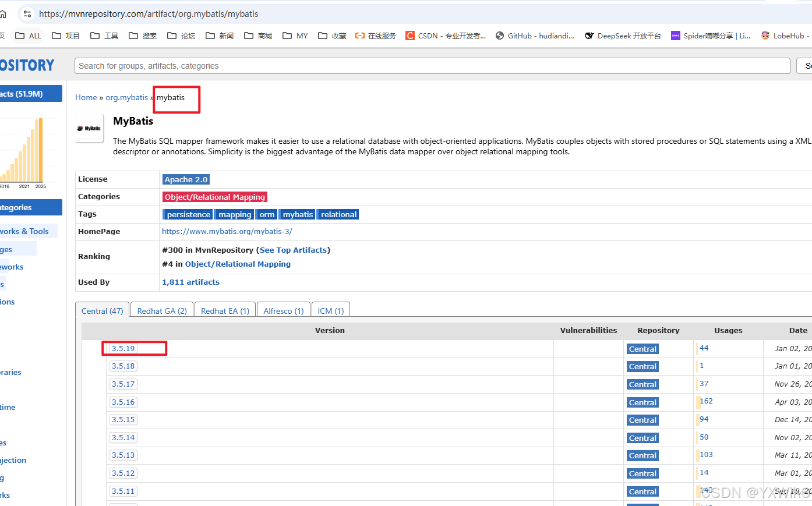Click the Apache 2.0 license badge

point(186,179)
